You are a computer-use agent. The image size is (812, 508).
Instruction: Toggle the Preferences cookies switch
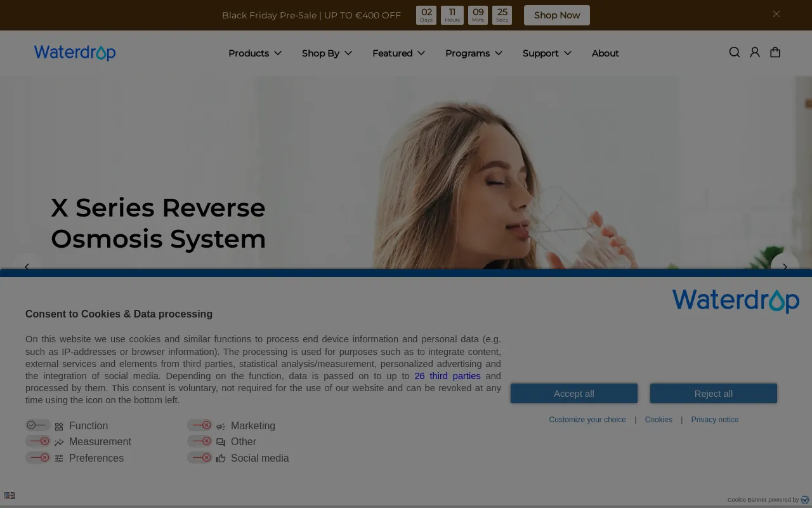pos(38,458)
